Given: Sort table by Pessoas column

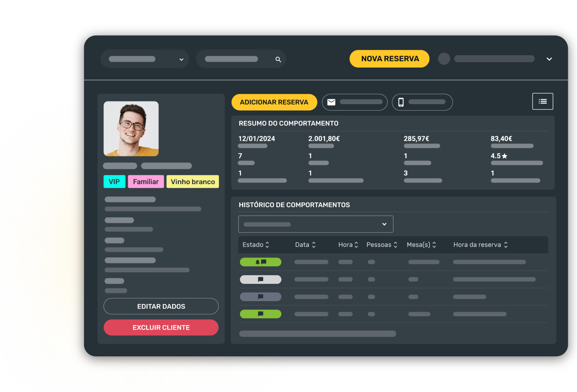Looking at the screenshot, I should tap(395, 245).
